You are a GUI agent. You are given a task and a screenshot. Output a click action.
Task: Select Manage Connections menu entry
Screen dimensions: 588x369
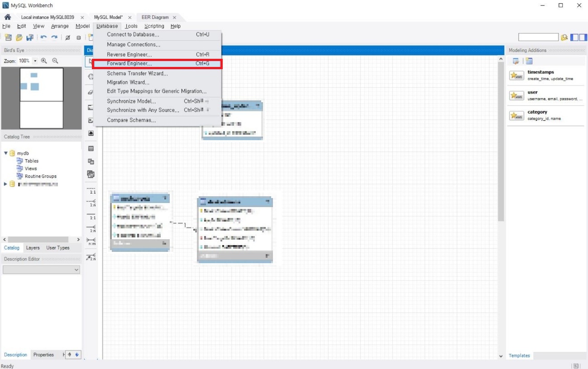157,44
